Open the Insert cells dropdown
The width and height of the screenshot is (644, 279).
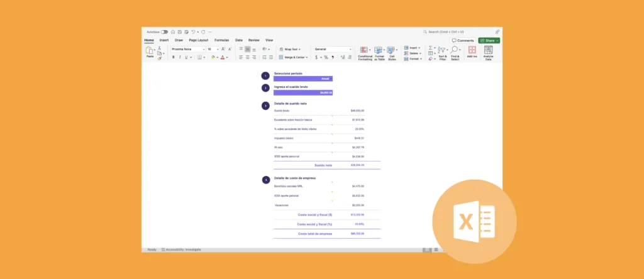413,48
